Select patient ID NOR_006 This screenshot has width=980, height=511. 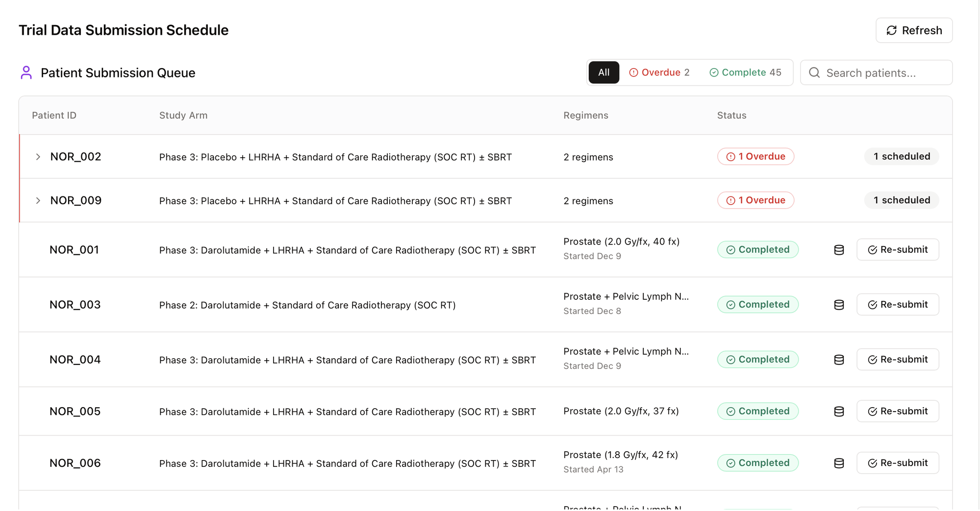point(75,463)
